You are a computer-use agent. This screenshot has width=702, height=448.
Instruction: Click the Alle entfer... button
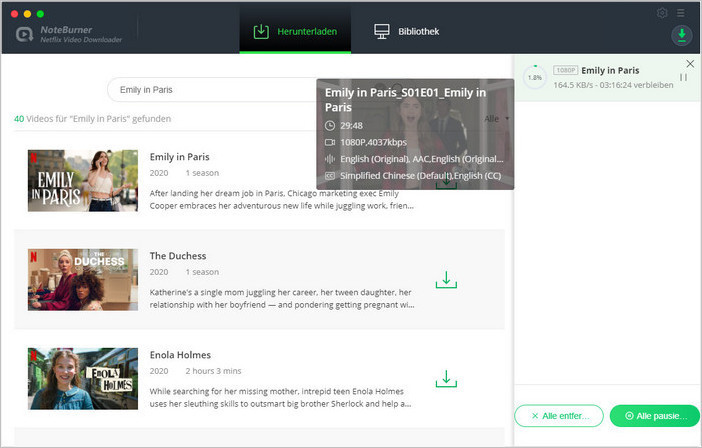[x=559, y=416]
